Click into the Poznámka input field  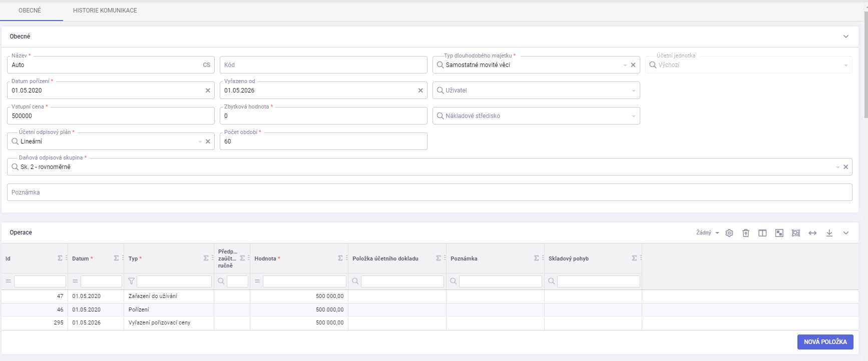(429, 192)
